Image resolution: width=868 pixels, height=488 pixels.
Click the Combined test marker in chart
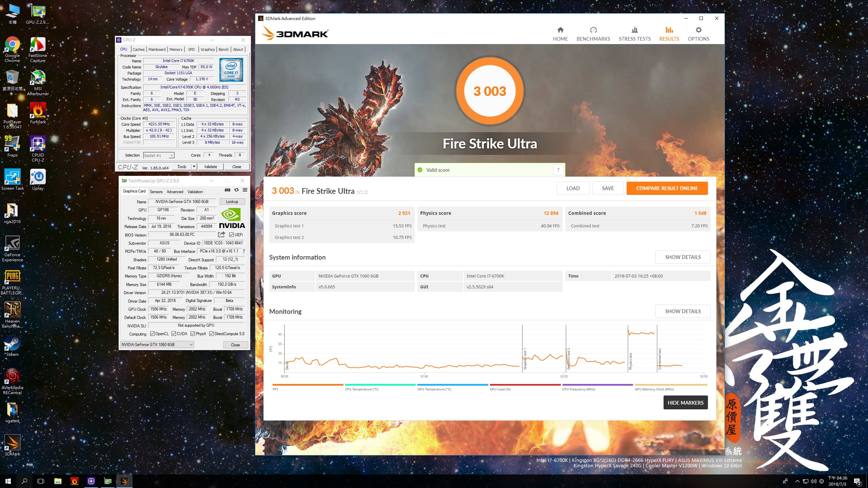point(660,359)
